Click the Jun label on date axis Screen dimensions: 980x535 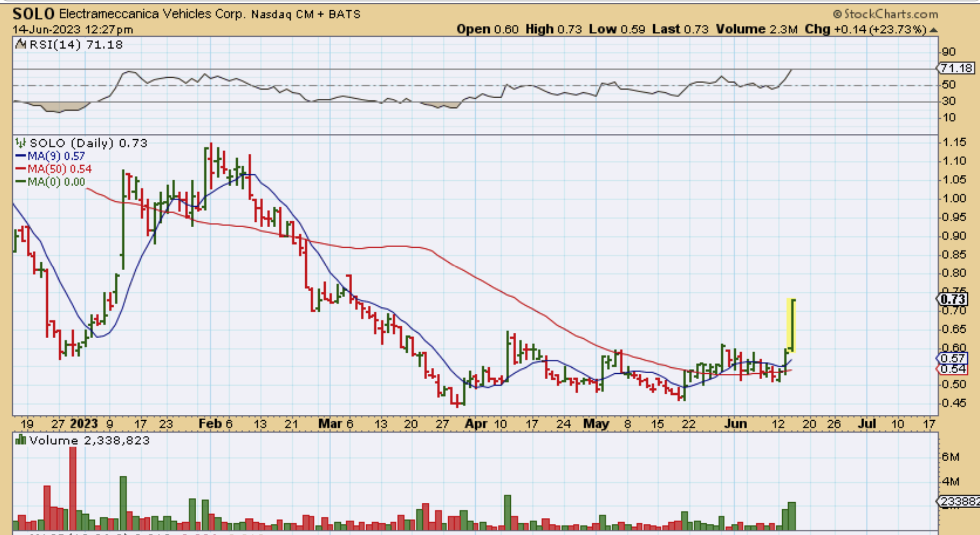coord(735,424)
